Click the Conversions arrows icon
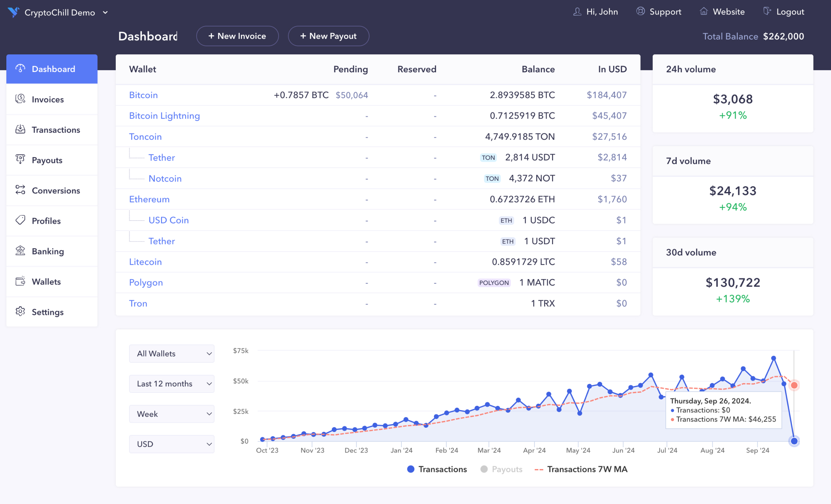 pos(20,190)
